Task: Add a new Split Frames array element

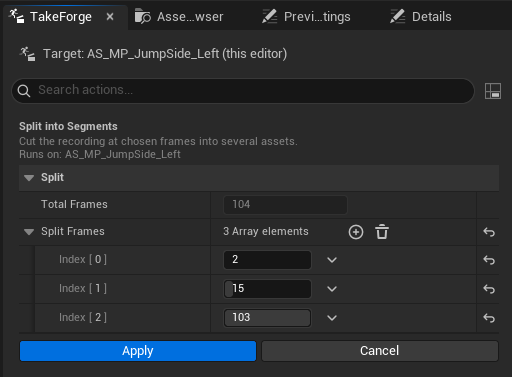Action: click(x=356, y=232)
